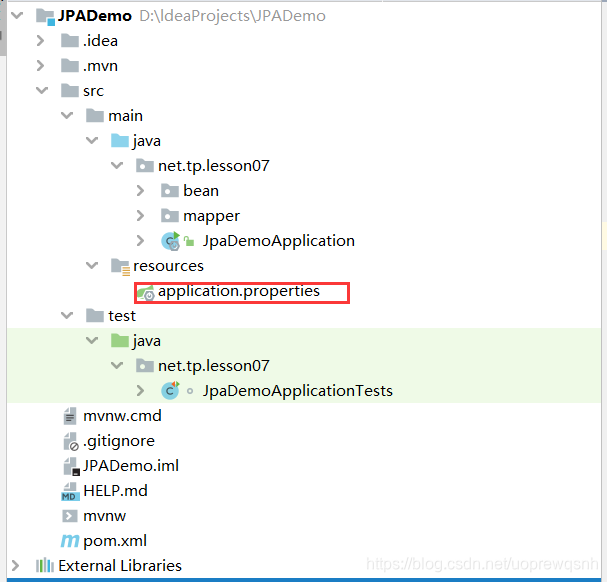The height and width of the screenshot is (582, 607).
Task: Click the green test java root icon
Action: [120, 340]
